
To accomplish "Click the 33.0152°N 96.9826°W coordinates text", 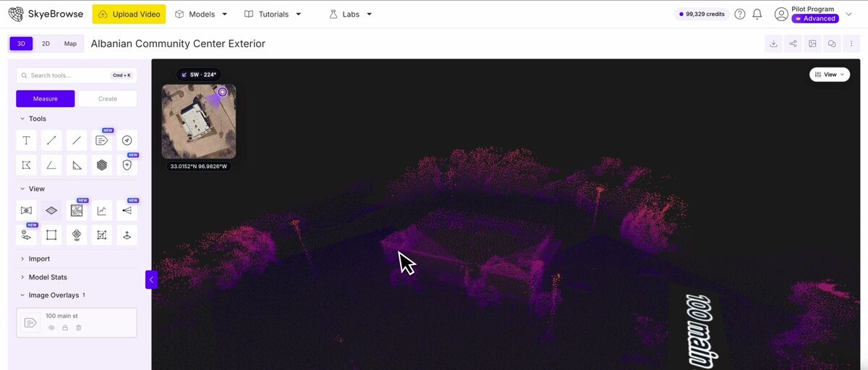I will coord(199,167).
